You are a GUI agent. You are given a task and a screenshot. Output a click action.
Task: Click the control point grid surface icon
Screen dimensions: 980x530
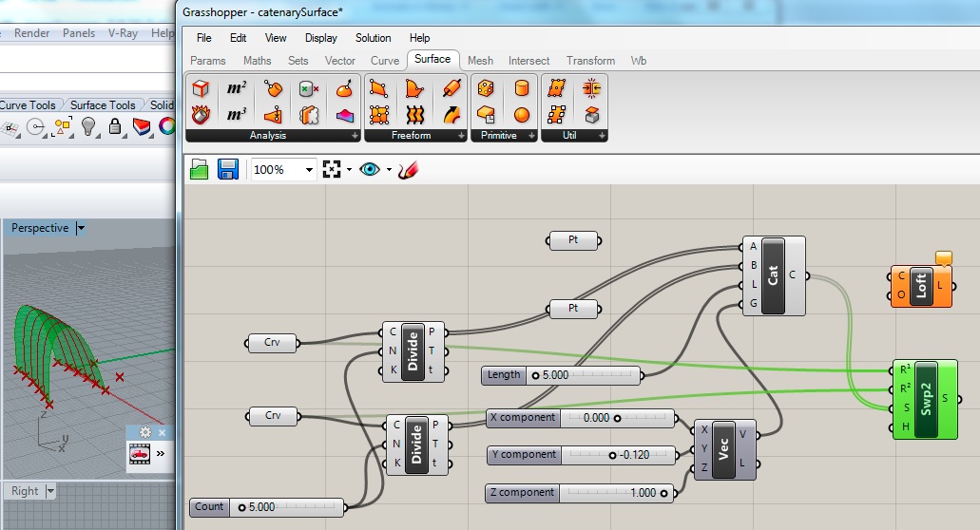pos(378,114)
